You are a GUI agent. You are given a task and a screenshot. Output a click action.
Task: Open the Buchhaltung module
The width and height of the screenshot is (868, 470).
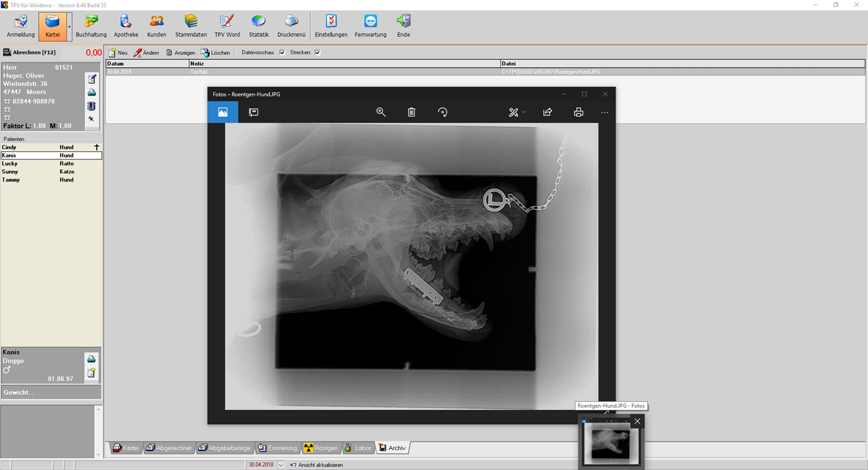coord(91,26)
